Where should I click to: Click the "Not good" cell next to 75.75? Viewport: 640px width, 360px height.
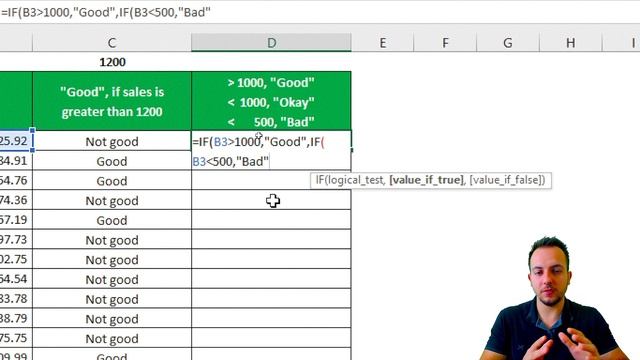click(x=112, y=338)
